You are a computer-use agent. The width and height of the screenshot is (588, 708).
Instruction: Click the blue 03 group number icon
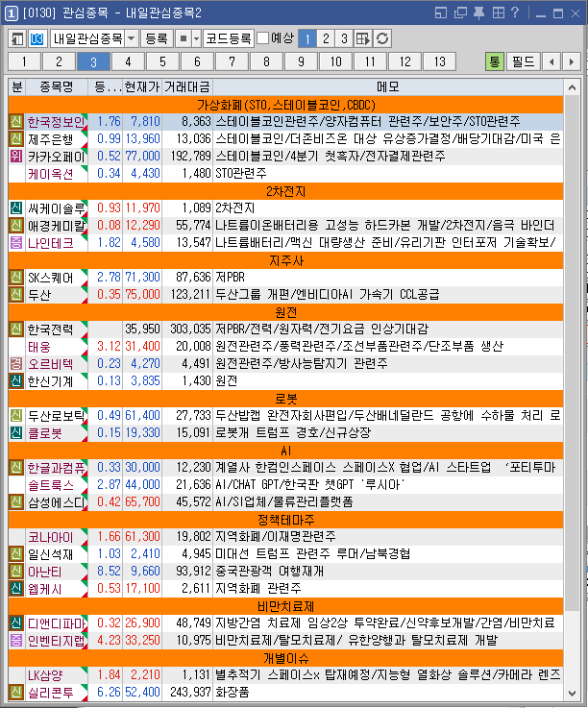[x=37, y=38]
